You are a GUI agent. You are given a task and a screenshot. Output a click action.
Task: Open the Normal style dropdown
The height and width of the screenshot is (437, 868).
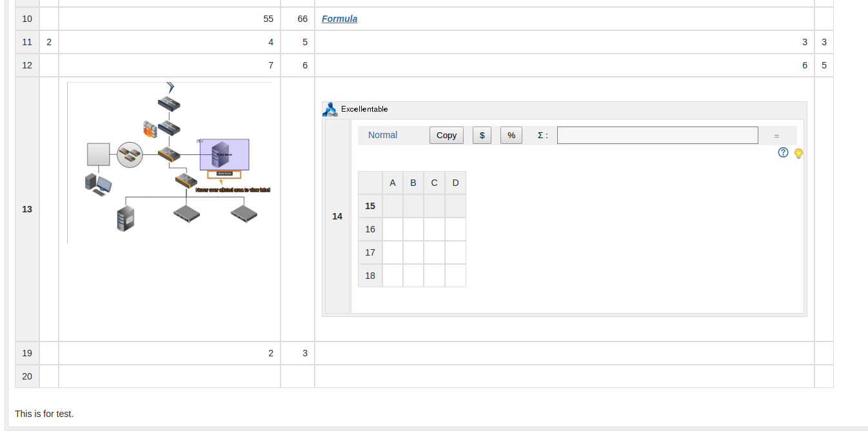tap(382, 135)
